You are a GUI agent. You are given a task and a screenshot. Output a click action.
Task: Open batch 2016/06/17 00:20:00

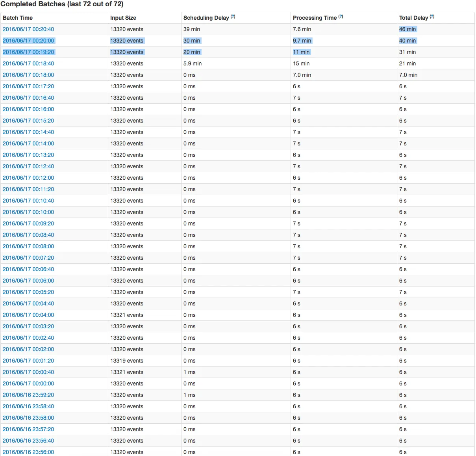click(28, 41)
